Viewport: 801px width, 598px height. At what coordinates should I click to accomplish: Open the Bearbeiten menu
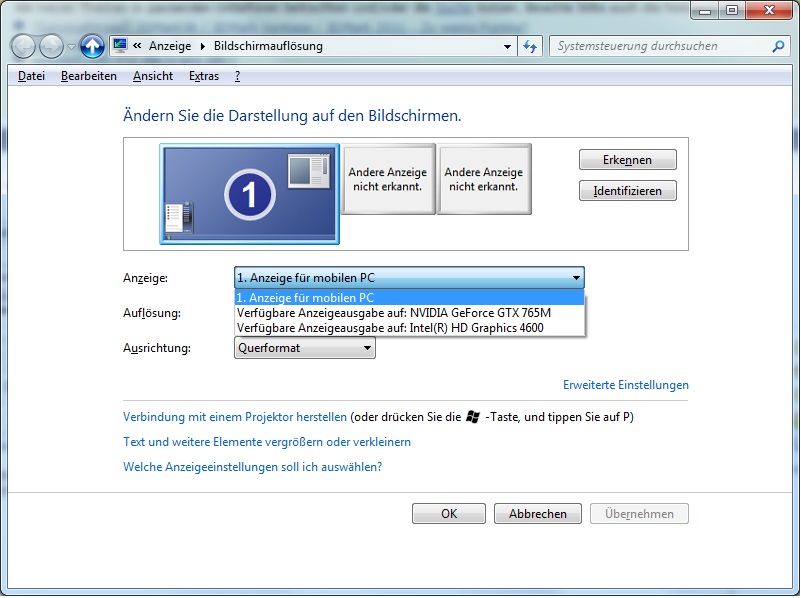(89, 76)
